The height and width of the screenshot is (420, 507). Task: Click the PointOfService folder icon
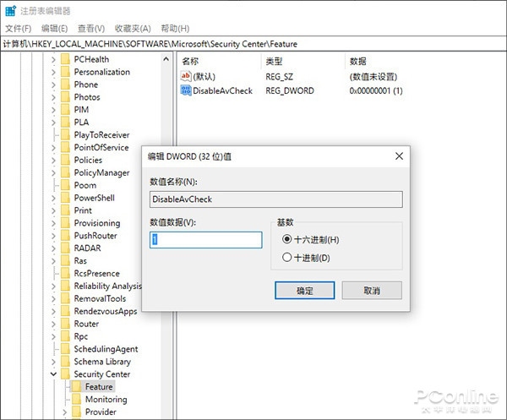click(66, 147)
